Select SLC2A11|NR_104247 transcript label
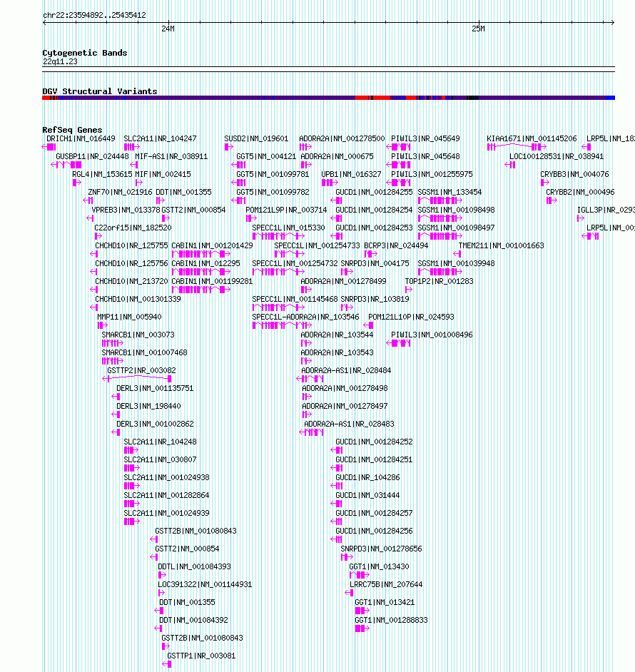635x672 pixels. (x=160, y=139)
